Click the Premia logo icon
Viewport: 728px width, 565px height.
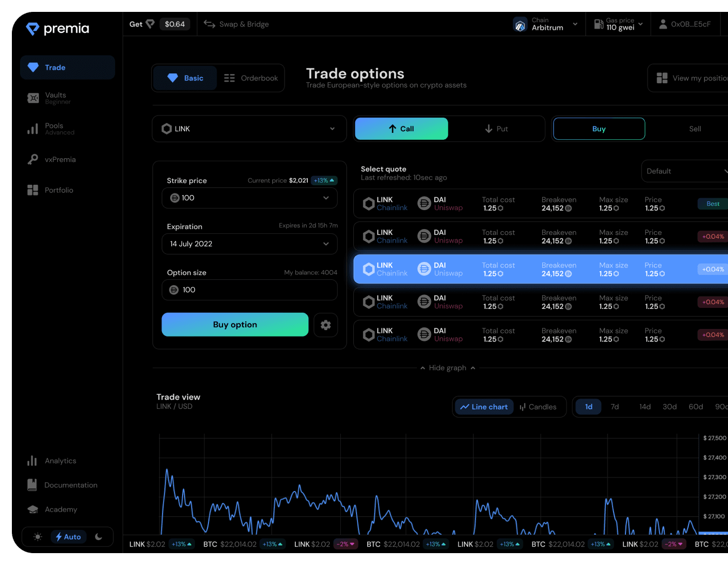click(x=32, y=29)
